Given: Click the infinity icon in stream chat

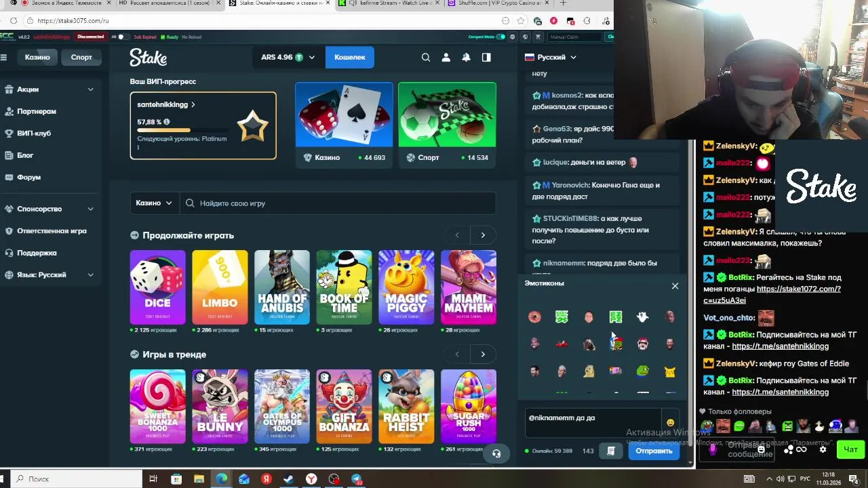Looking at the screenshot, I should click(x=801, y=449).
